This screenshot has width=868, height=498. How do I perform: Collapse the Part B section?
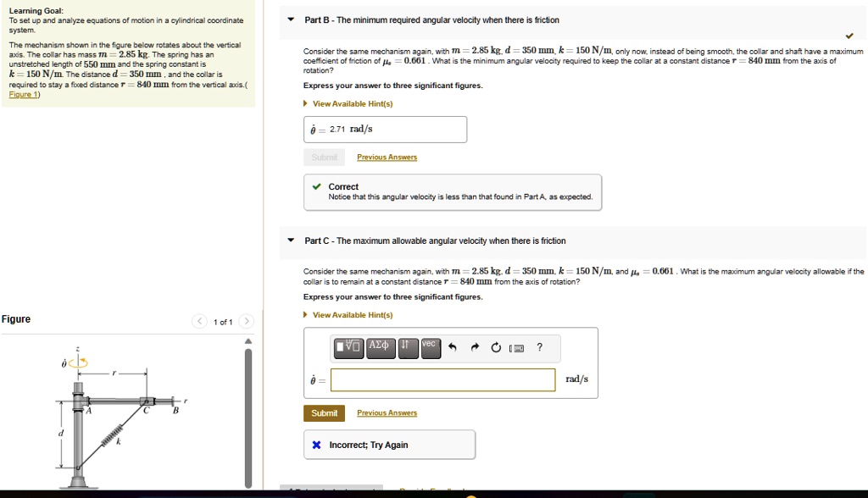point(292,21)
